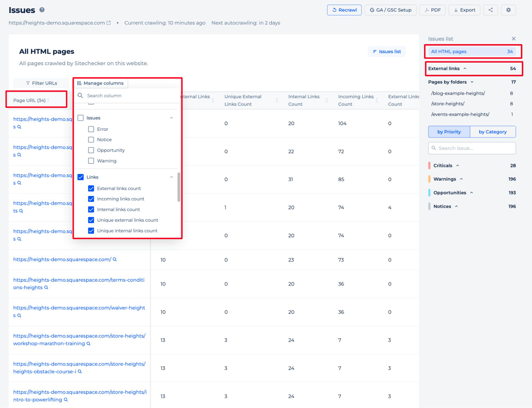
Task: Click the Export button
Action: coord(464,10)
